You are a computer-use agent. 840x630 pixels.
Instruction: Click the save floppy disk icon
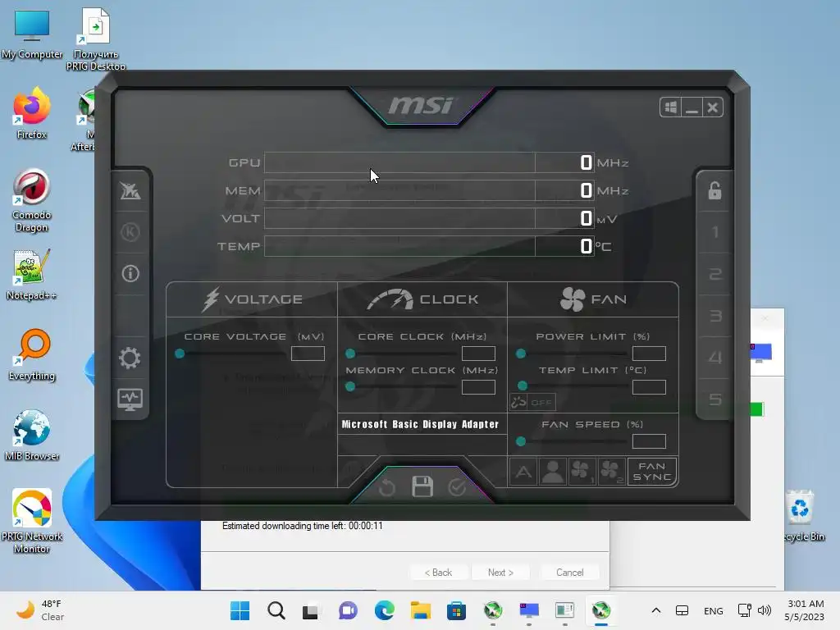pos(422,486)
